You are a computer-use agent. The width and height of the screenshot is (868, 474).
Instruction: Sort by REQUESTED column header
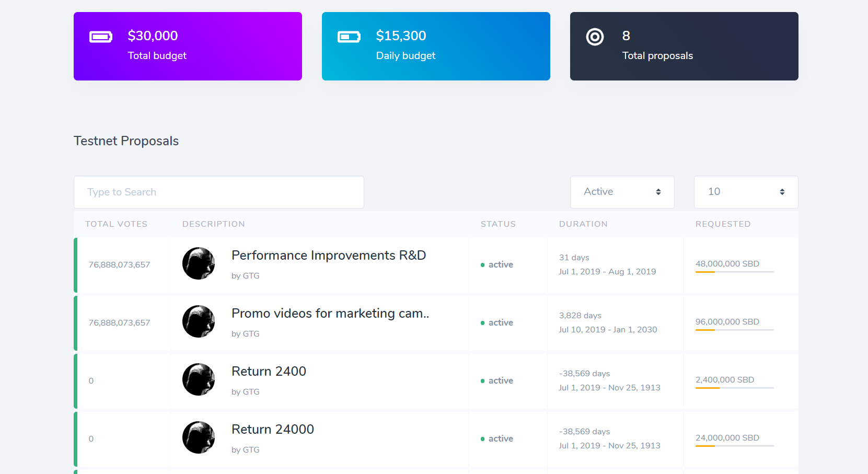[x=723, y=224]
